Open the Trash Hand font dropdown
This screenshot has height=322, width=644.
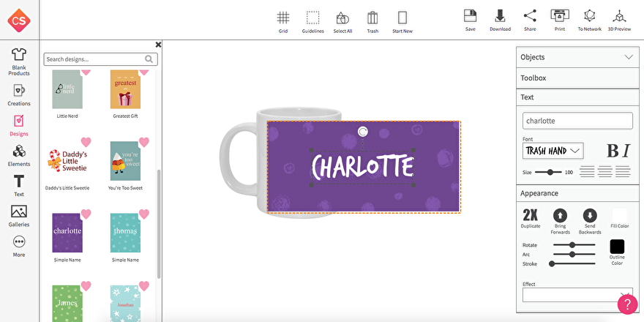point(553,151)
